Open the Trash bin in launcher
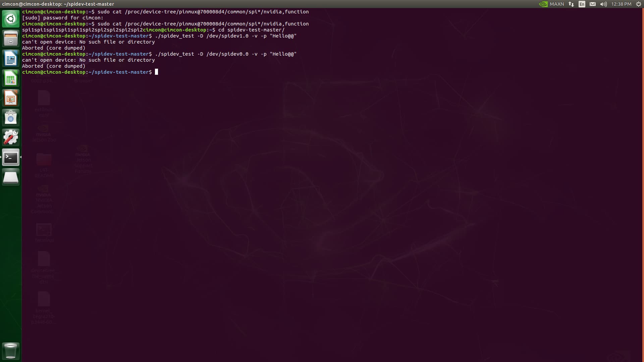The height and width of the screenshot is (362, 644). tap(11, 351)
